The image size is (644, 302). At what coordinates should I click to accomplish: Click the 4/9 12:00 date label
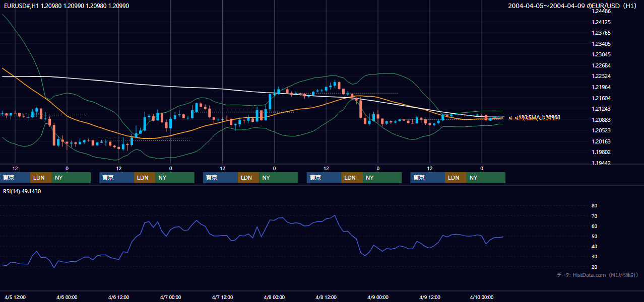tap(430, 297)
